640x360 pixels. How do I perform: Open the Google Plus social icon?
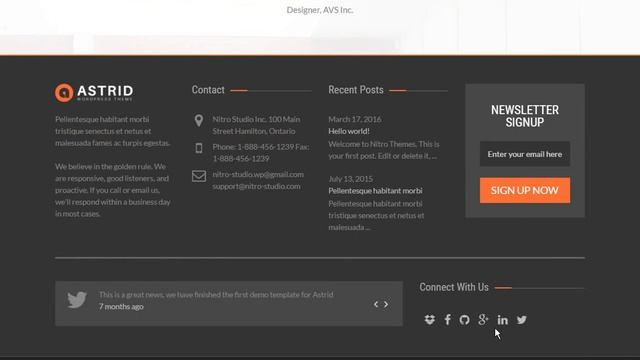483,320
